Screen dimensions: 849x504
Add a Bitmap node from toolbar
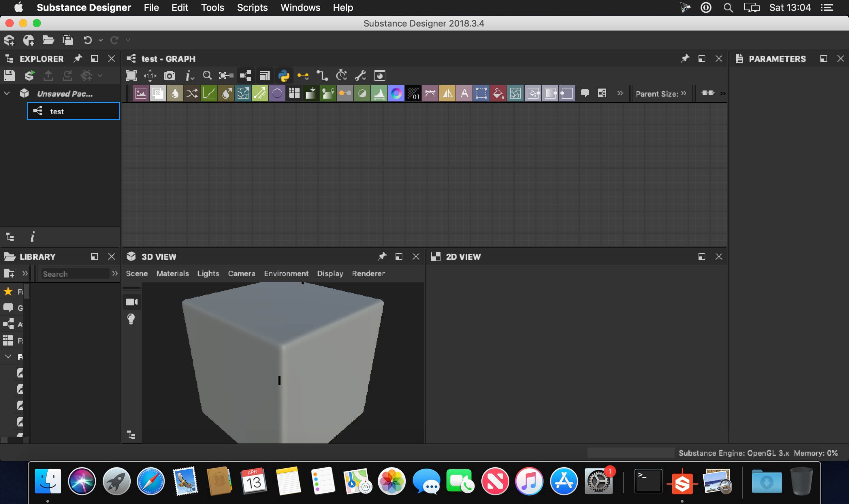click(141, 93)
